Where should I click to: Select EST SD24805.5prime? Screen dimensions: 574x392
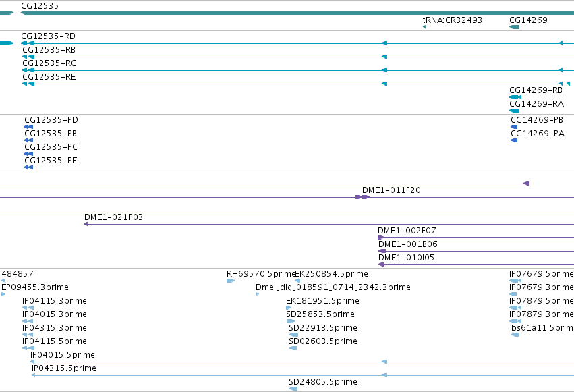[x=323, y=382]
